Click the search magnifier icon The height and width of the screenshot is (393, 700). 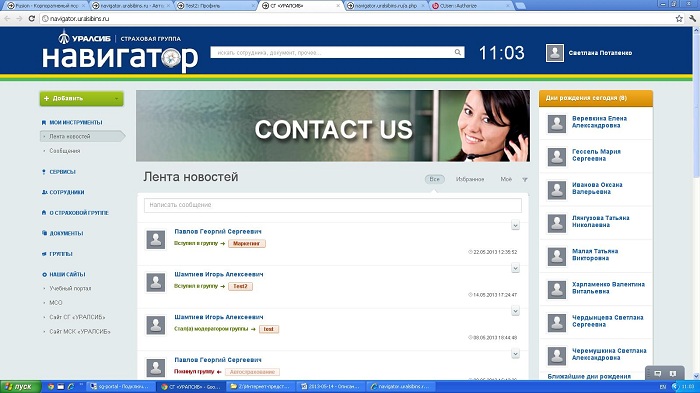click(x=458, y=52)
